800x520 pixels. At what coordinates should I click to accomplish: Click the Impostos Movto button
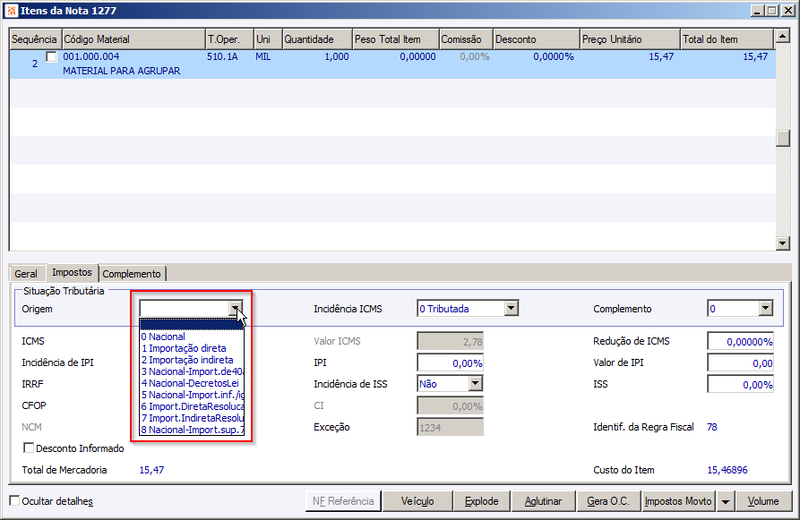point(678,501)
